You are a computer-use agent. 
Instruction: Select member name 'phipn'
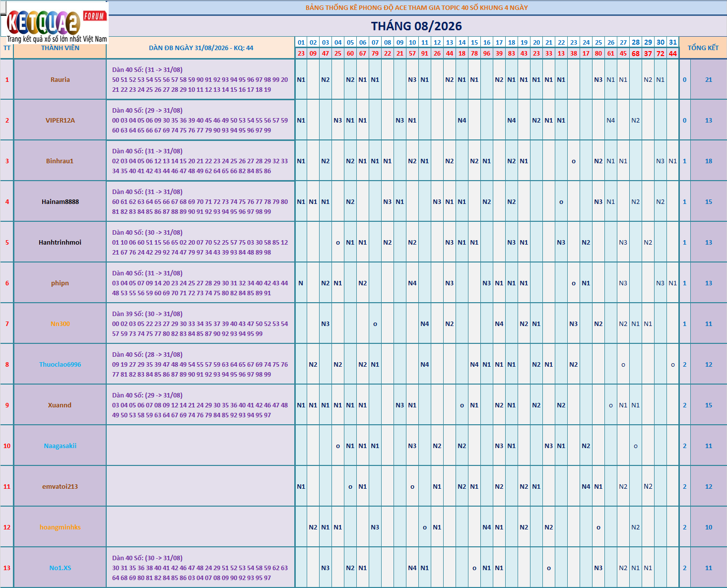coord(60,283)
